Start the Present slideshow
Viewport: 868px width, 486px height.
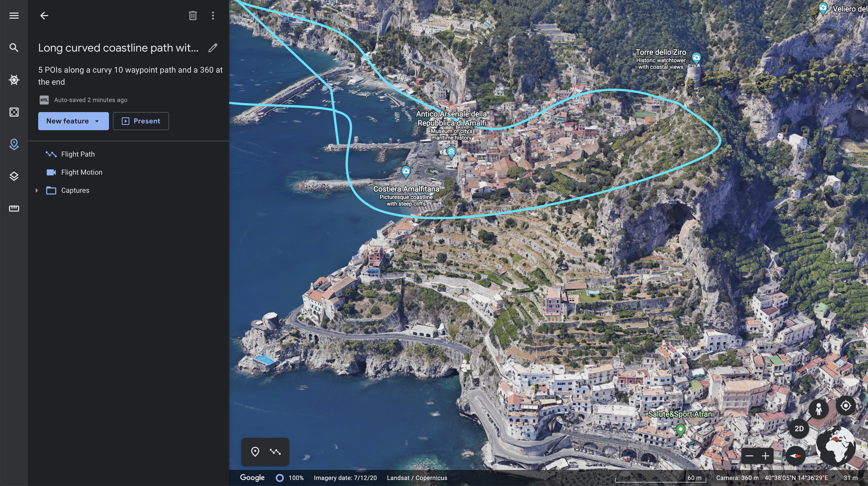pos(141,121)
